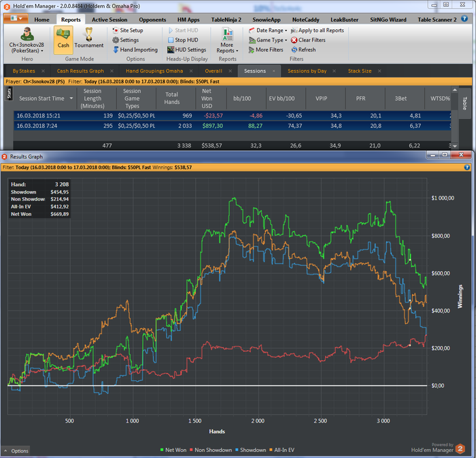This screenshot has height=458, width=476.
Task: Open the Hero player selector icon
Action: 27,34
